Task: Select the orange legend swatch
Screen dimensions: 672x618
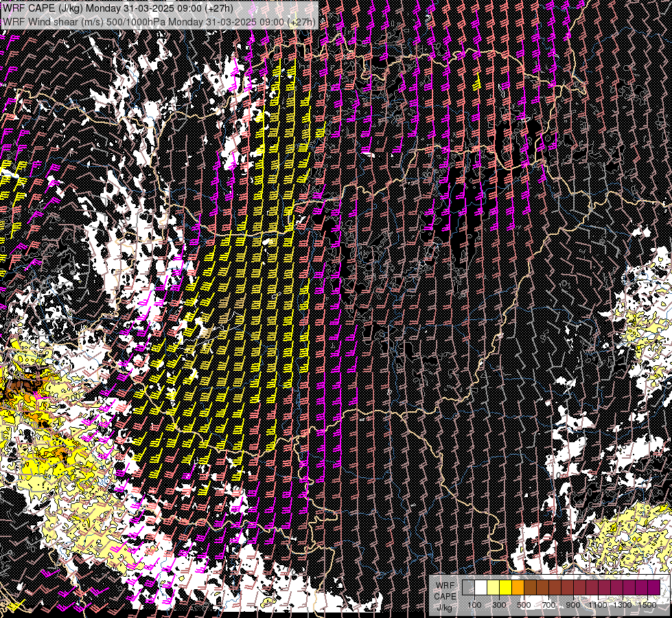Action: click(518, 588)
